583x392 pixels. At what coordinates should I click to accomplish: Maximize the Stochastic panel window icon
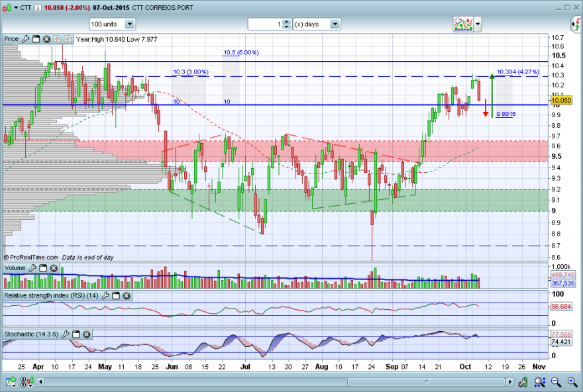click(76, 334)
